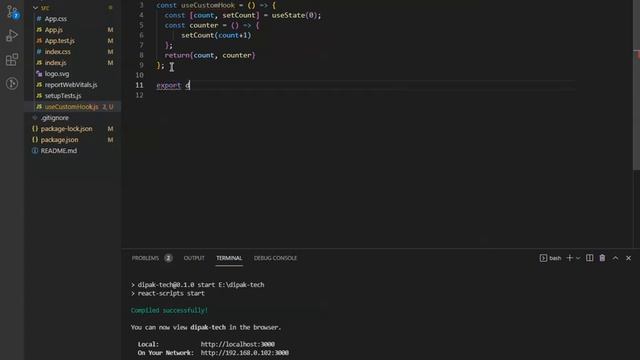The height and width of the screenshot is (360, 640).
Task: Click line number 8 in the gutter
Action: click(141, 55)
